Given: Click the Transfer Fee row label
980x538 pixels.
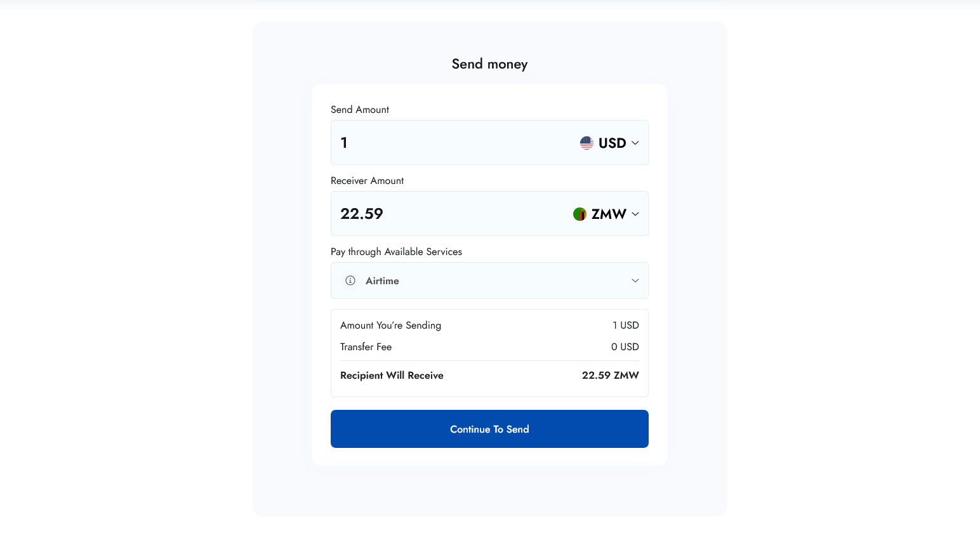Looking at the screenshot, I should pos(366,347).
